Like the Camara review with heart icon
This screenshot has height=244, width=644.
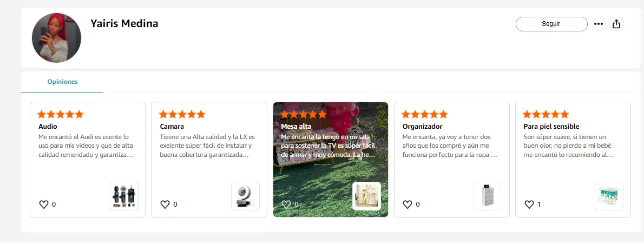(x=165, y=204)
